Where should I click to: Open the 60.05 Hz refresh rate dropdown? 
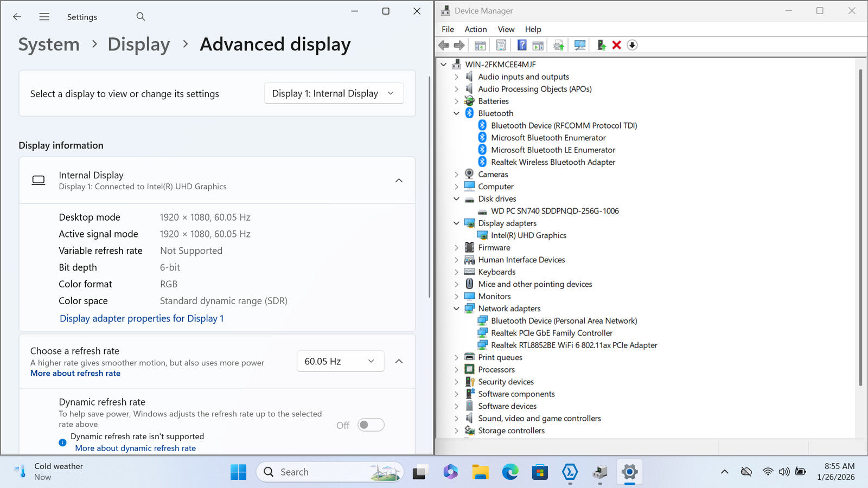tap(340, 361)
